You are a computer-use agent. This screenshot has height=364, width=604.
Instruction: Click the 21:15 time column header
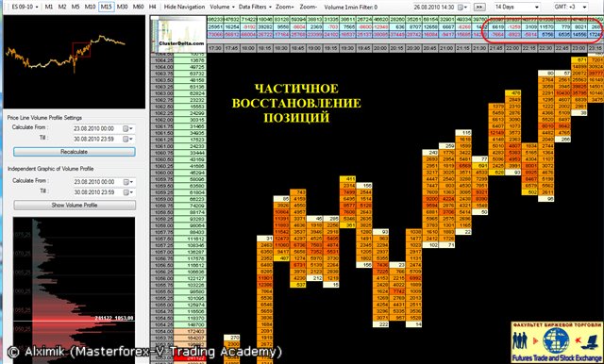point(463,48)
